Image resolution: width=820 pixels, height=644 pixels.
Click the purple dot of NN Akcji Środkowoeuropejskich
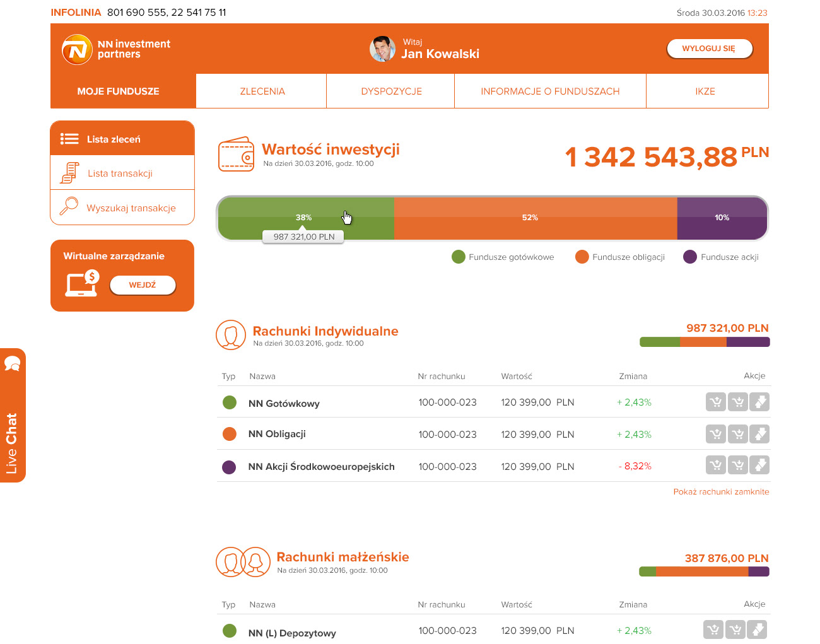(230, 467)
